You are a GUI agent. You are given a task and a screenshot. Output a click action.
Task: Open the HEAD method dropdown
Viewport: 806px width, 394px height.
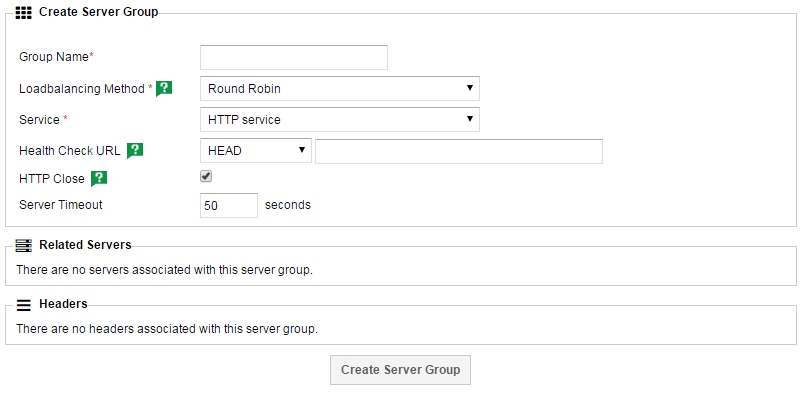(255, 151)
